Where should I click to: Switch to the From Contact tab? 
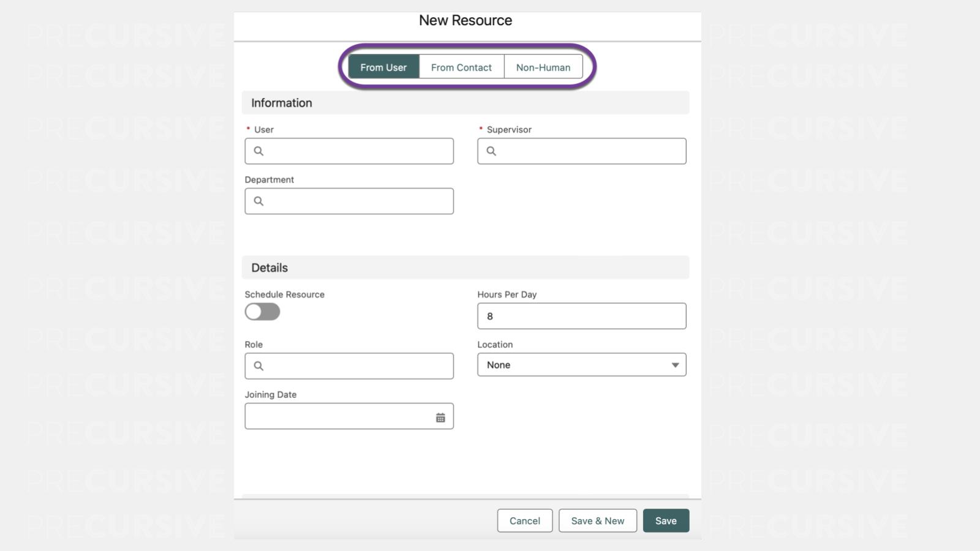pos(461,67)
